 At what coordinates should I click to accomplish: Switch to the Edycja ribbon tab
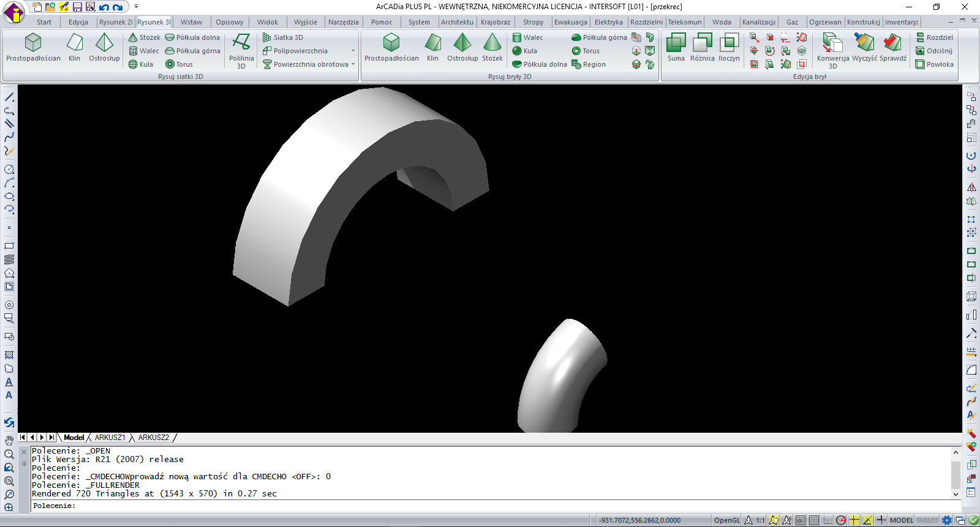[x=78, y=22]
